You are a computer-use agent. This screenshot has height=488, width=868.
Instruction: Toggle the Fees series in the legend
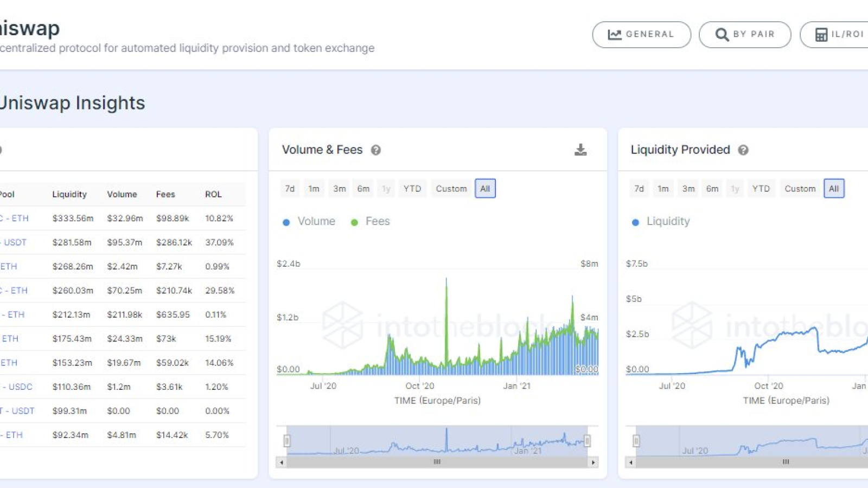[371, 221]
